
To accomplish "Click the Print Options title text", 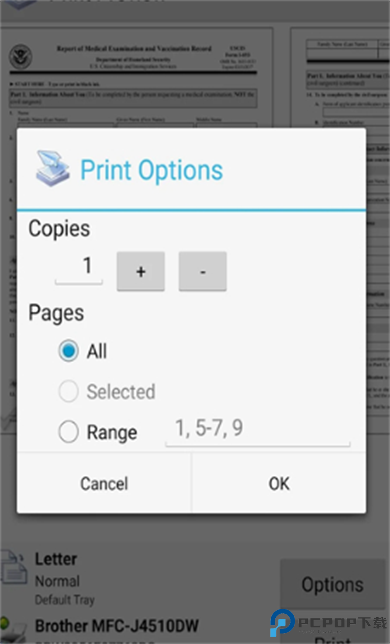I will point(151,170).
